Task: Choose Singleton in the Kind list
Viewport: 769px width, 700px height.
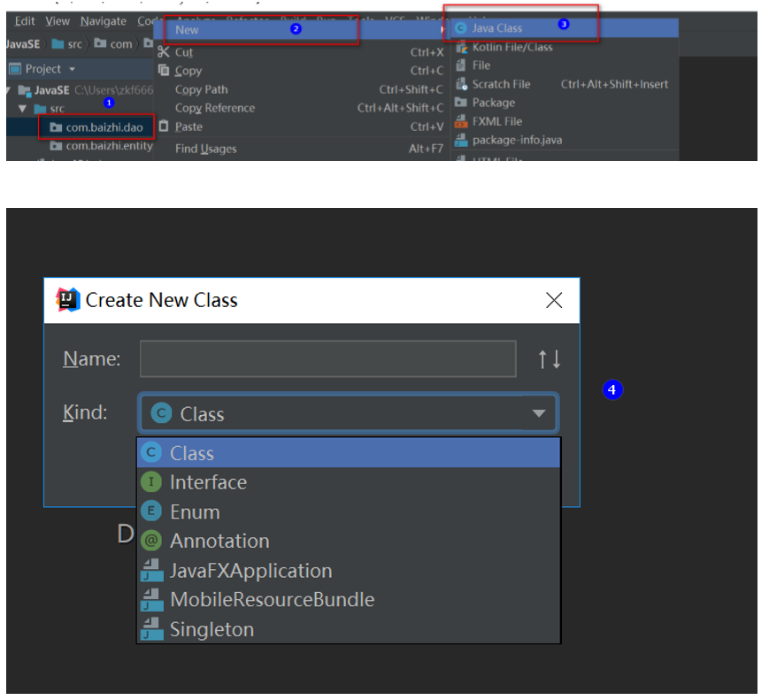Action: pos(349,629)
